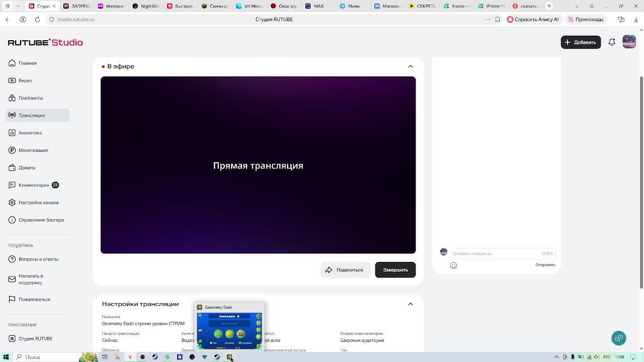The image size is (644, 362).
Task: Reload the page
Action: pos(37,19)
